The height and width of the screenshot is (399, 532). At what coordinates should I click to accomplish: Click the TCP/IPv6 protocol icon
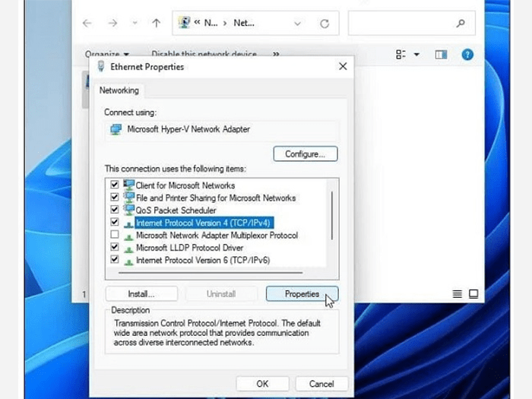click(x=128, y=261)
